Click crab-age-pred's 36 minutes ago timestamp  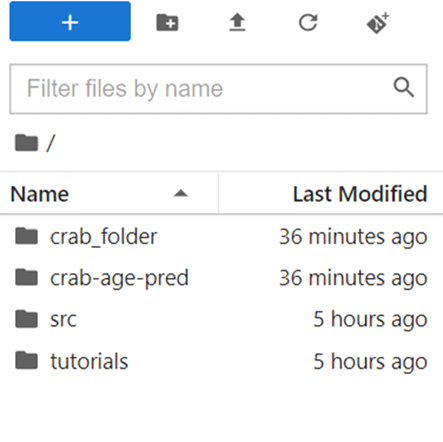click(x=353, y=278)
